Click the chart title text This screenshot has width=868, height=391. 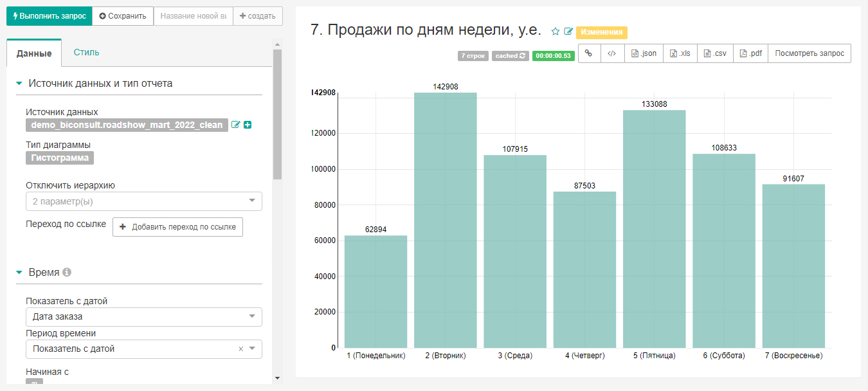[x=426, y=30]
